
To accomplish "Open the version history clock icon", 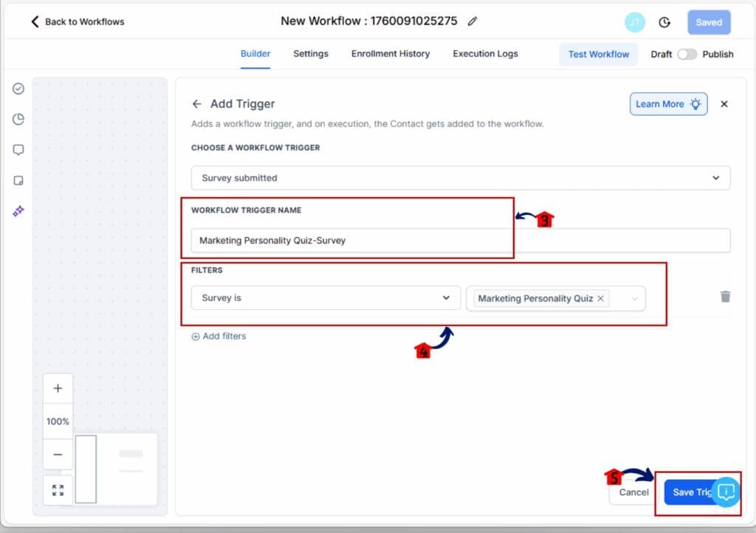I will coord(664,22).
